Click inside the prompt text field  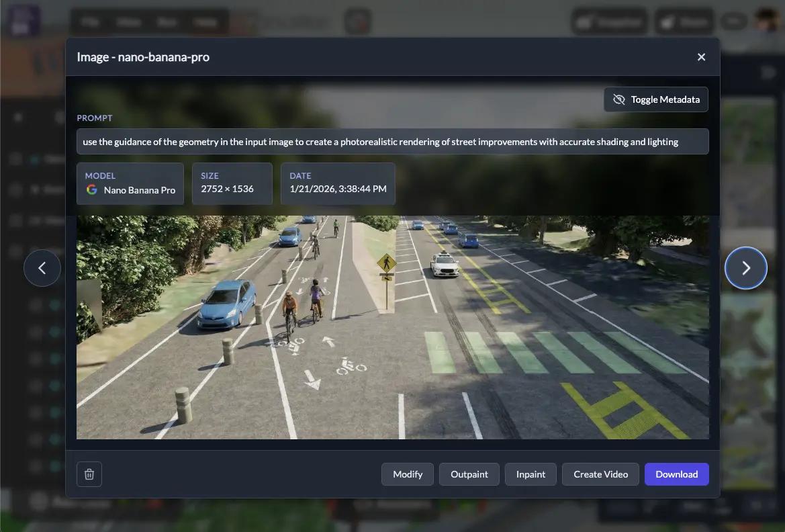pos(392,142)
